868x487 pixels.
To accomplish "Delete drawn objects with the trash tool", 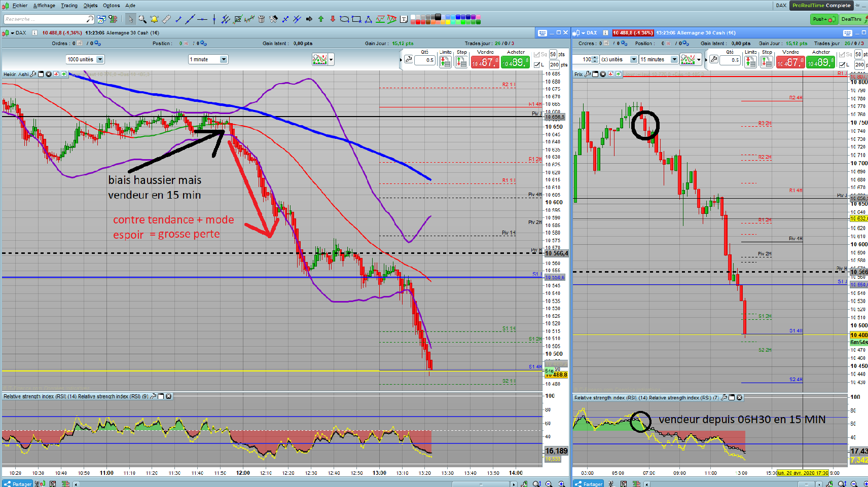I will (x=262, y=19).
